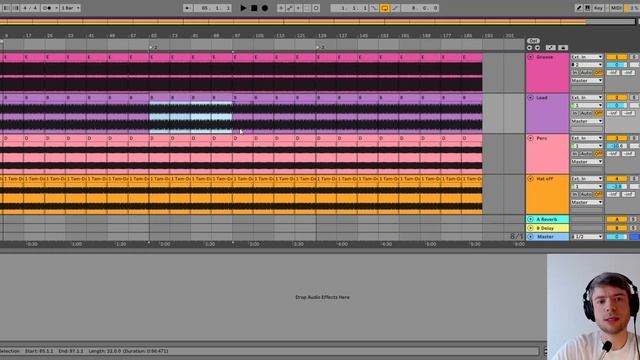Toggle MIDI Arrangement Overdub icon
The width and height of the screenshot is (640, 360).
(x=281, y=8)
